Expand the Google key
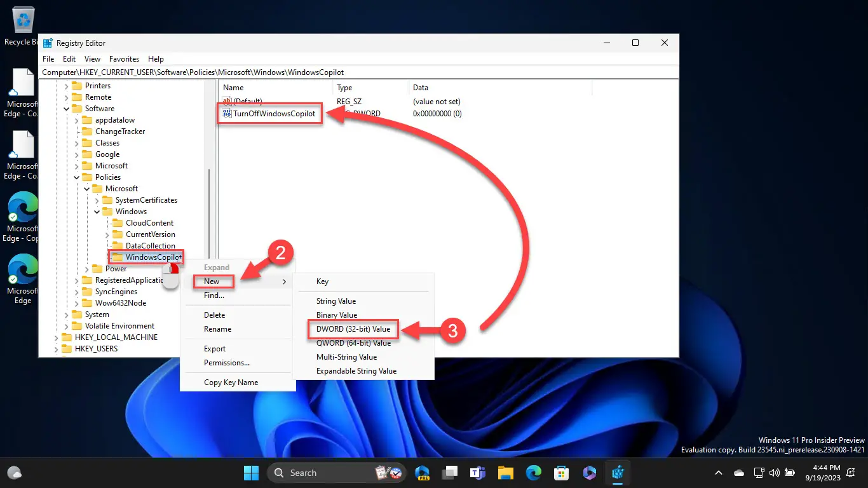 pyautogui.click(x=77, y=154)
